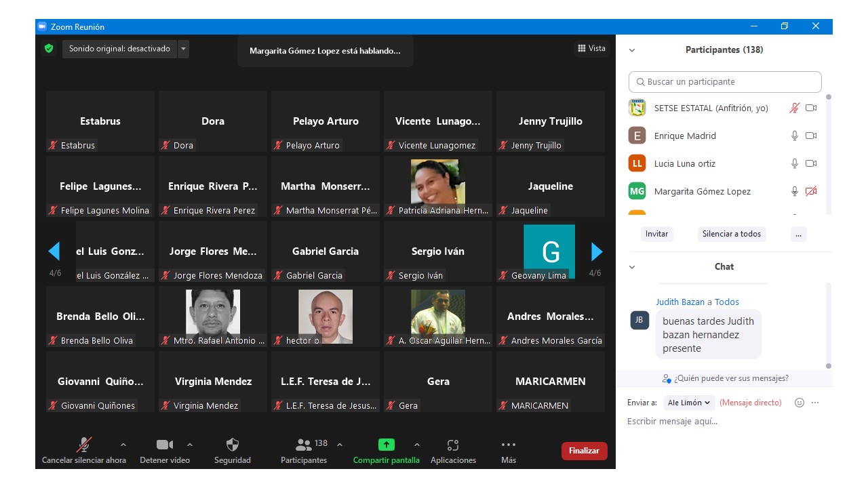Click the Buscar un participante field
This screenshot has width=868, height=488.
(725, 82)
